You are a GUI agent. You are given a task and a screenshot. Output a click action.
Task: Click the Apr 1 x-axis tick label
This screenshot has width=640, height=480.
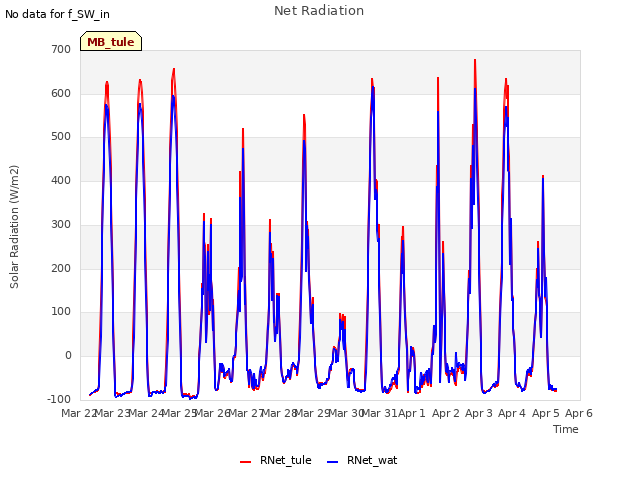(412, 413)
